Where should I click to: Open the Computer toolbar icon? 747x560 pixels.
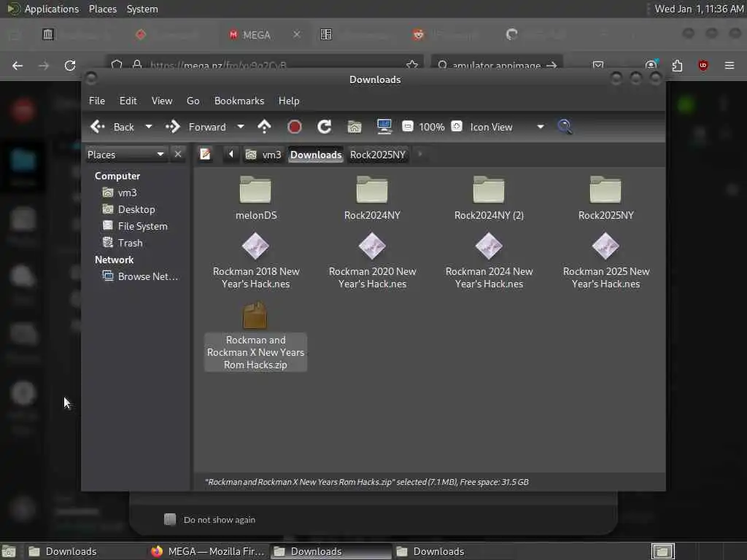(x=384, y=126)
